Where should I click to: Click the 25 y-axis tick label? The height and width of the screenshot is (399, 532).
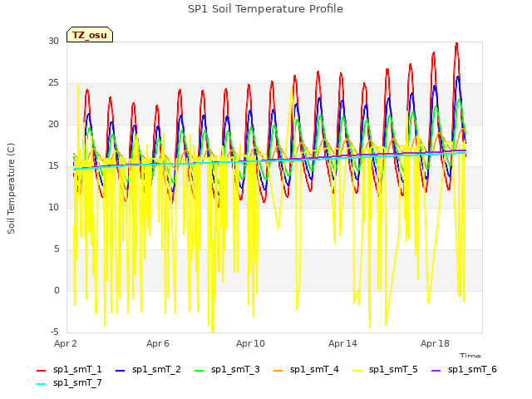(53, 83)
